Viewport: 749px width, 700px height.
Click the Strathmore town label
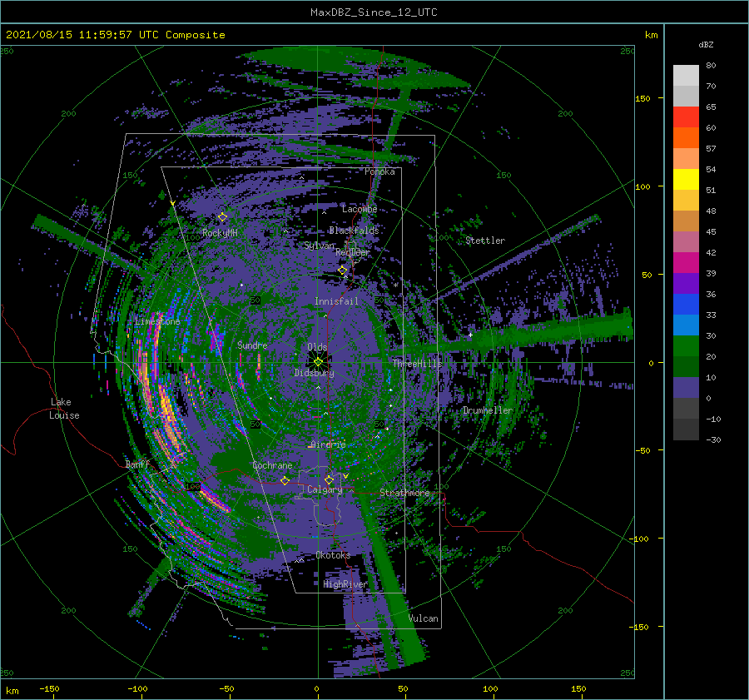pos(404,493)
